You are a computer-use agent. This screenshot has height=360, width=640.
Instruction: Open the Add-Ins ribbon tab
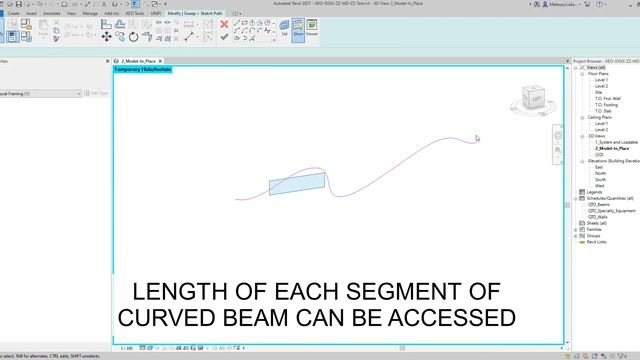(111, 13)
